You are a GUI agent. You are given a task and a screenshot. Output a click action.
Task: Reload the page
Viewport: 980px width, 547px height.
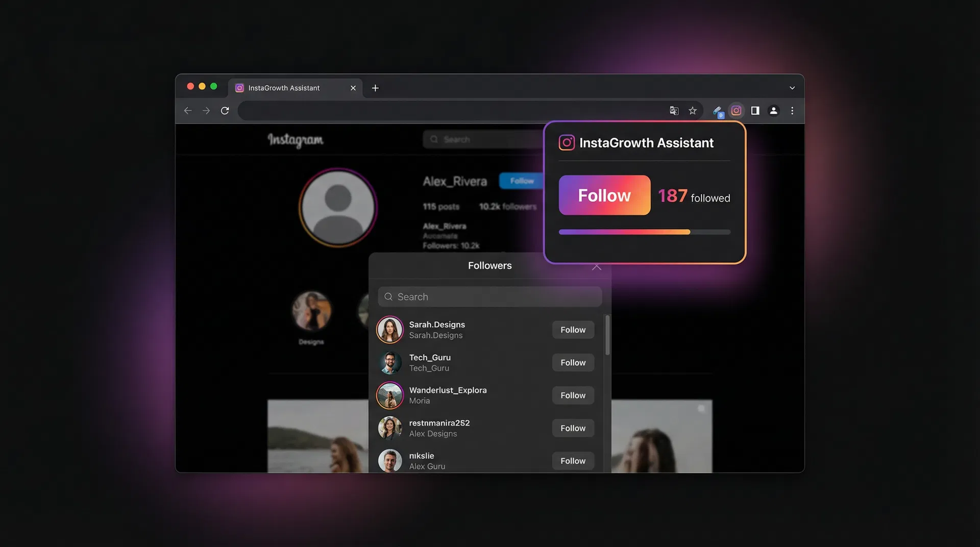[225, 111]
